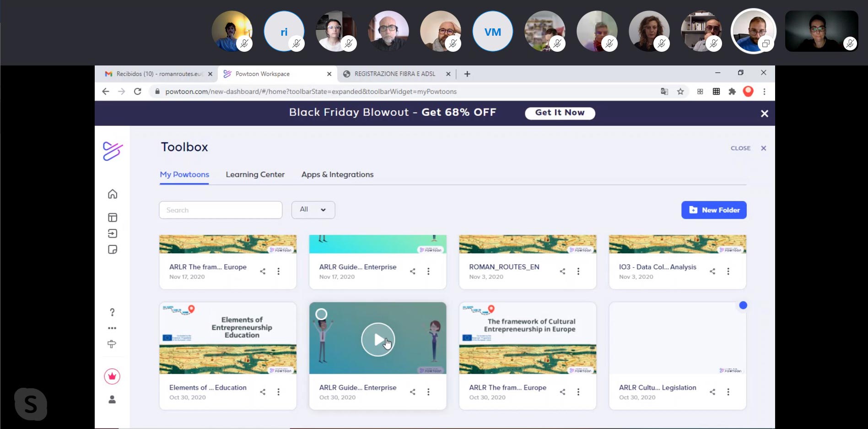Viewport: 868px width, 429px height.
Task: Open options menu for ROMAN_ROUTES_EN
Action: (x=578, y=272)
